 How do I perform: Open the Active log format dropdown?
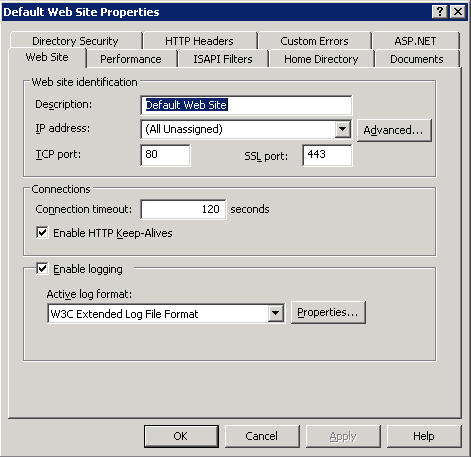(276, 313)
